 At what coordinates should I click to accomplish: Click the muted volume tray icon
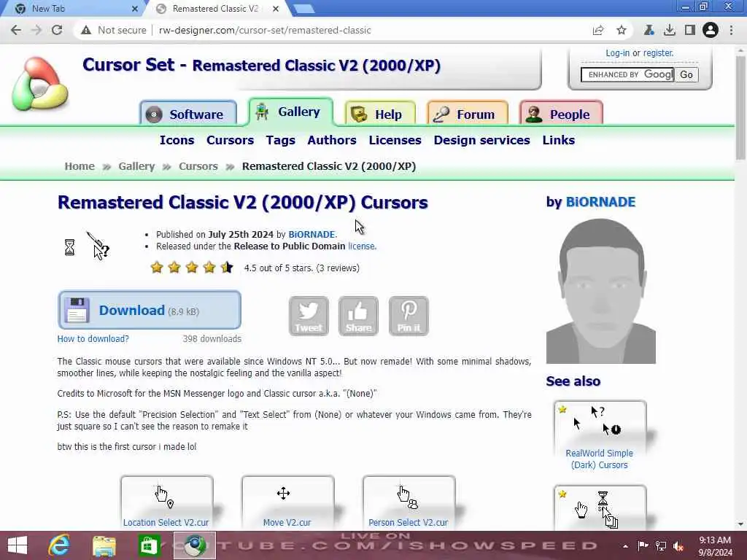678,546
